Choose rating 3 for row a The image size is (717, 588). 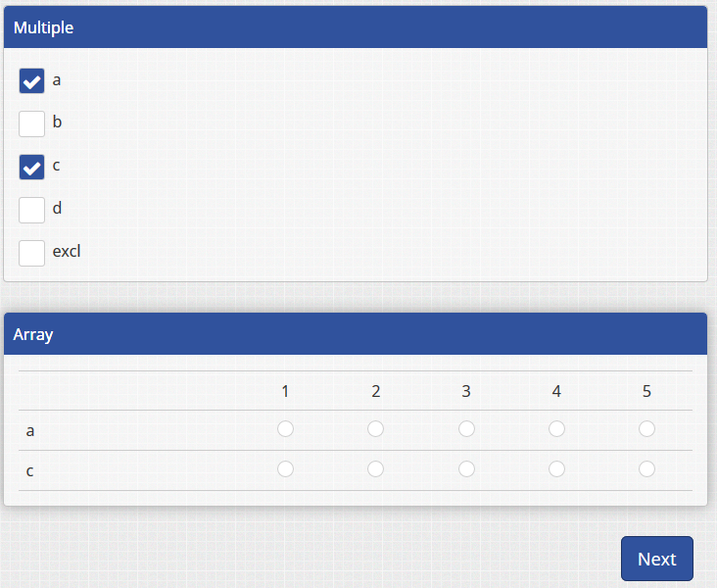pyautogui.click(x=466, y=429)
